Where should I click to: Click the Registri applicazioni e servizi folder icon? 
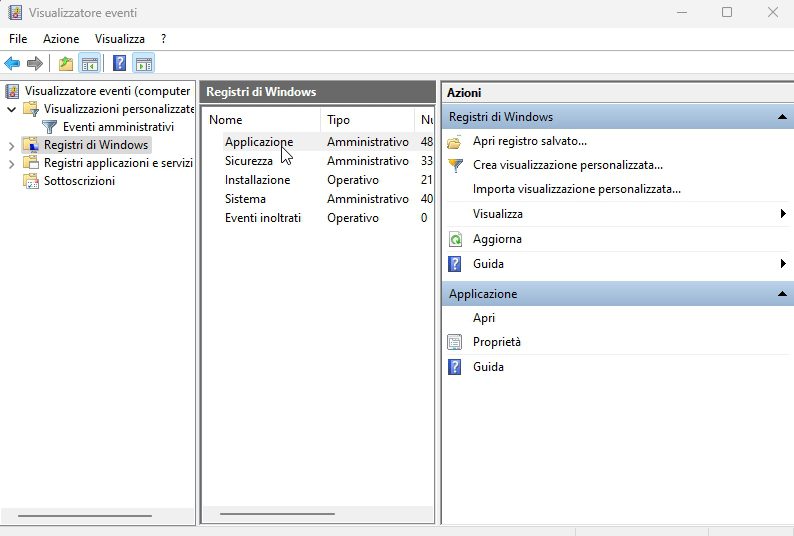coord(31,163)
